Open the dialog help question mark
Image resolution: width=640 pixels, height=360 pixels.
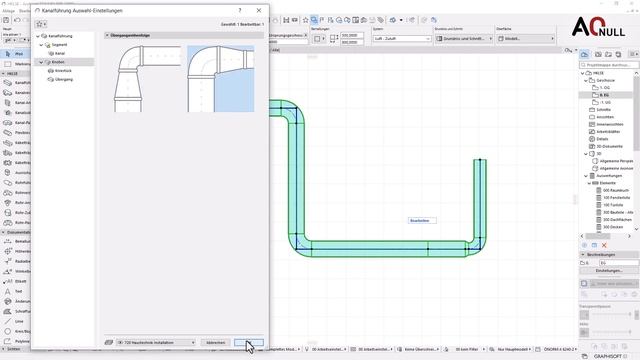(240, 10)
